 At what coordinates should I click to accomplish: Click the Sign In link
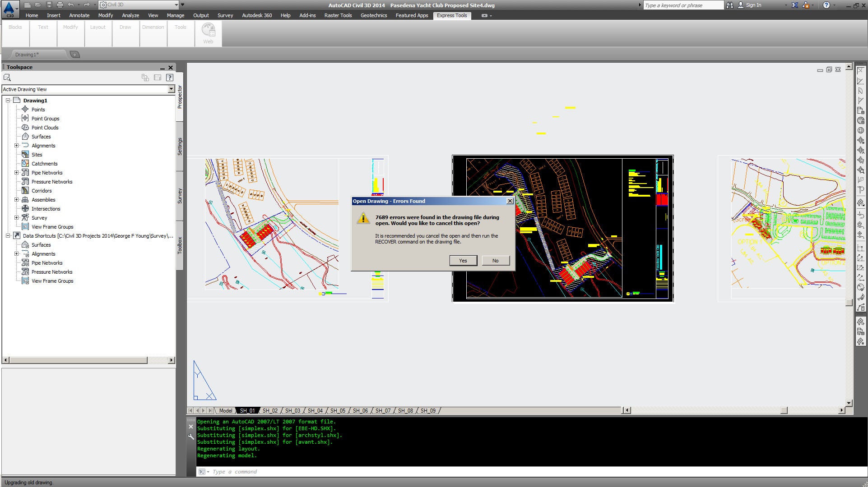pyautogui.click(x=753, y=5)
